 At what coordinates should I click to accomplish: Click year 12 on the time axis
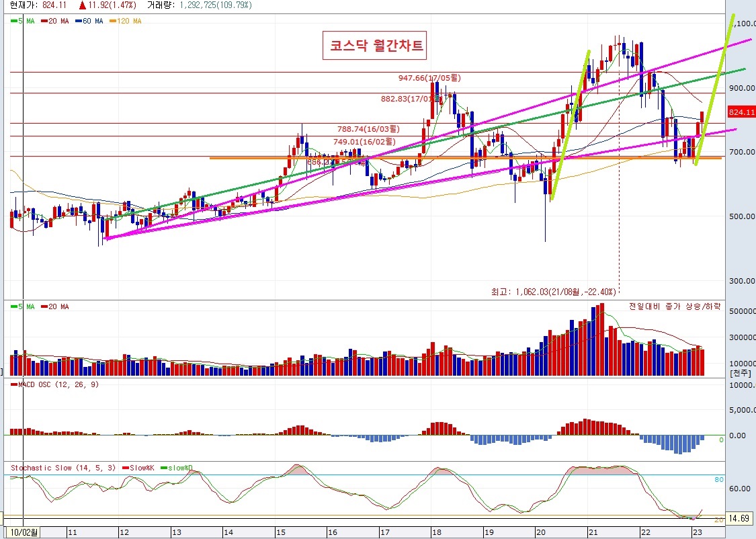(124, 533)
